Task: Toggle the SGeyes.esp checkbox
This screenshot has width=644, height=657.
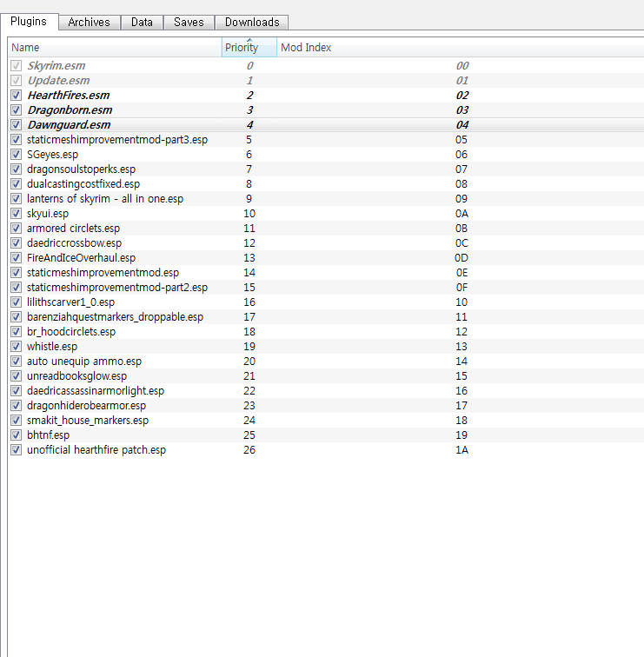Action: point(16,155)
